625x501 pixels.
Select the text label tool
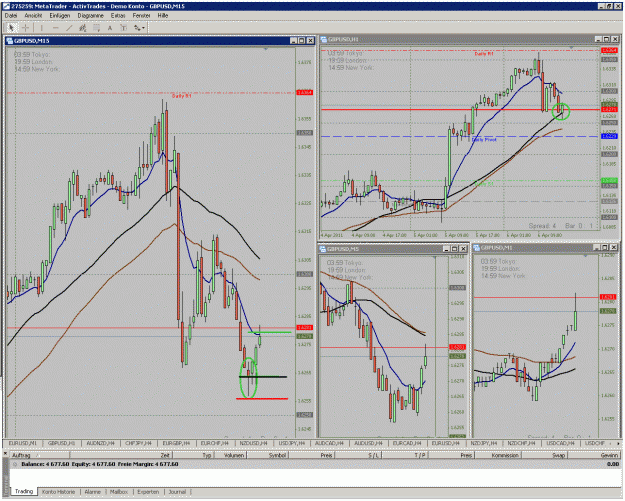124,28
